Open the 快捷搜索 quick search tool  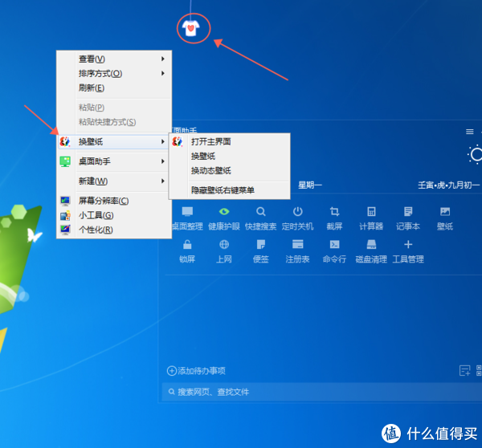point(260,218)
